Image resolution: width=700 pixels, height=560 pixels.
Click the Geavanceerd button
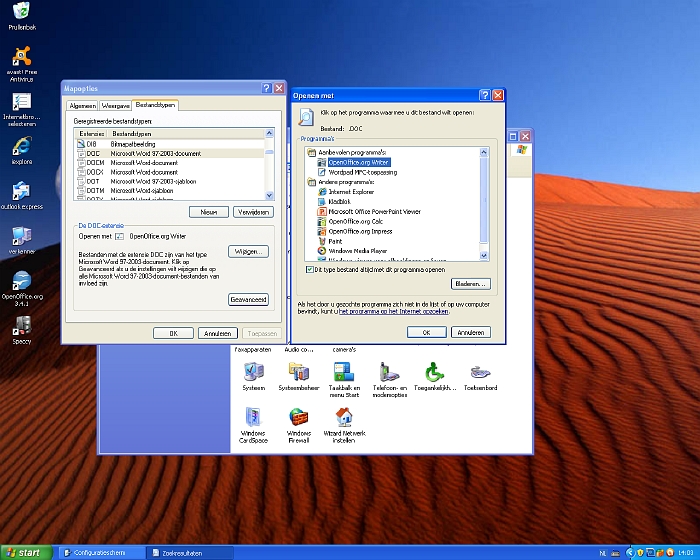248,299
